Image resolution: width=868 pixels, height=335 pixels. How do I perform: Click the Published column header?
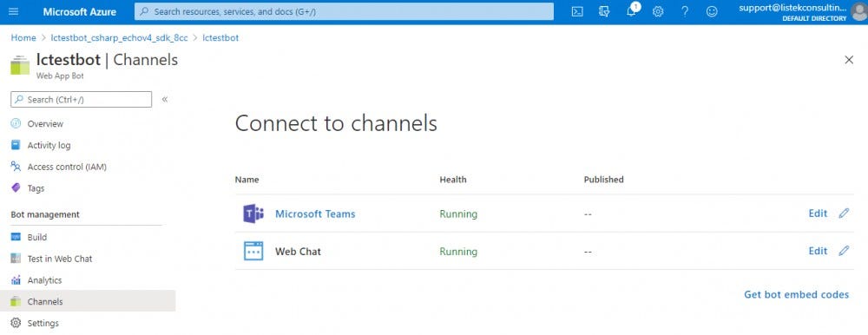point(603,180)
